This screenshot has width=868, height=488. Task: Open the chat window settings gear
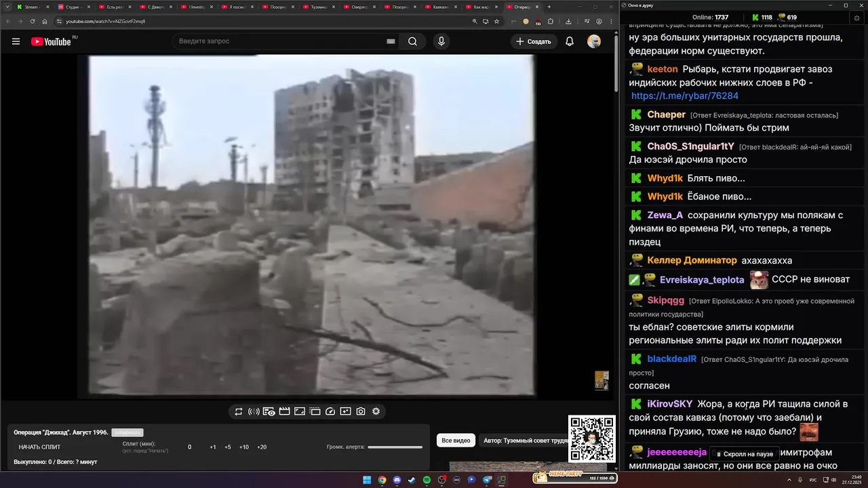pyautogui.click(x=858, y=18)
